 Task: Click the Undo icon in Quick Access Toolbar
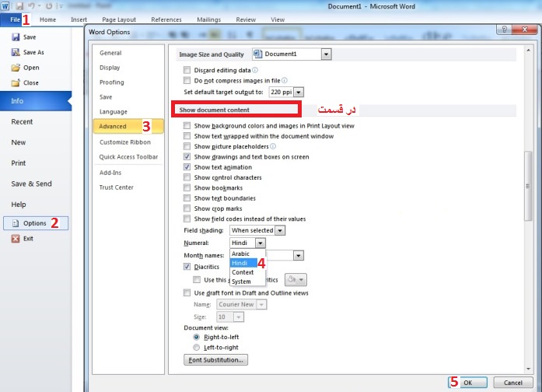point(31,6)
